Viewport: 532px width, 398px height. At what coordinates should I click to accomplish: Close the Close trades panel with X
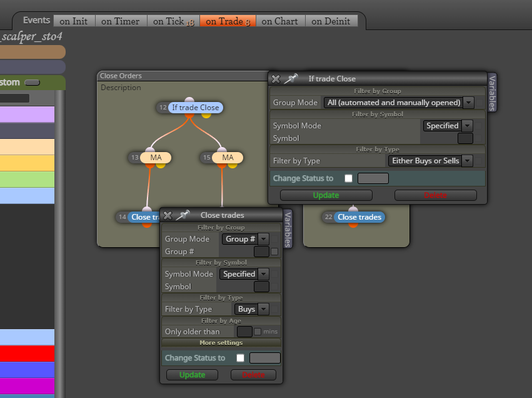[x=168, y=215]
